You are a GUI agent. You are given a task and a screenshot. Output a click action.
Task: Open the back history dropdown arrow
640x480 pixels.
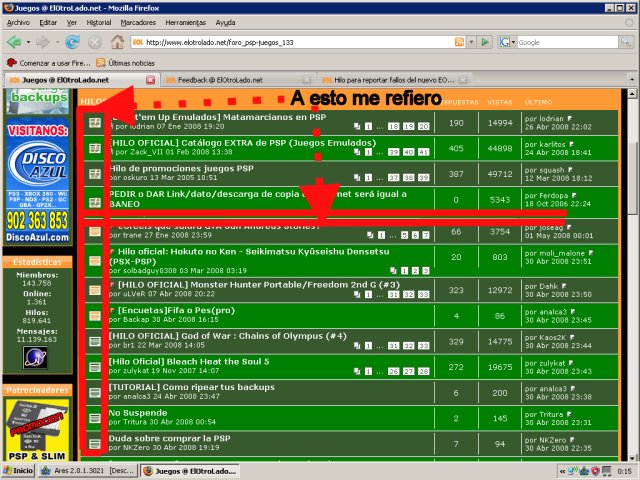pos(28,42)
